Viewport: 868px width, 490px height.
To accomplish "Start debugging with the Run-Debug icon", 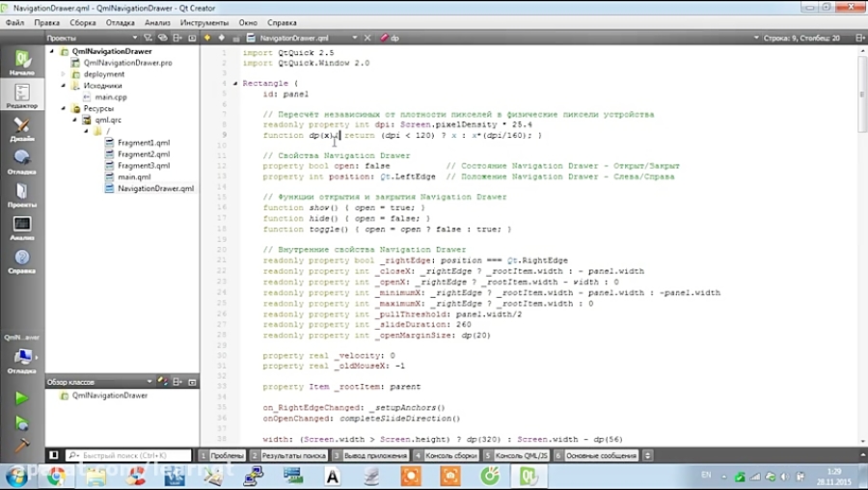I will tap(21, 422).
